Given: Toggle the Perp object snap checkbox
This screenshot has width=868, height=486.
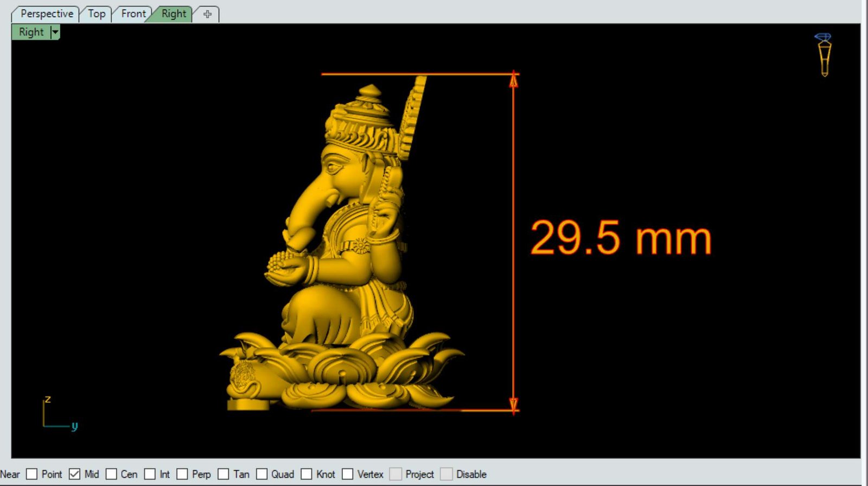Looking at the screenshot, I should tap(182, 474).
